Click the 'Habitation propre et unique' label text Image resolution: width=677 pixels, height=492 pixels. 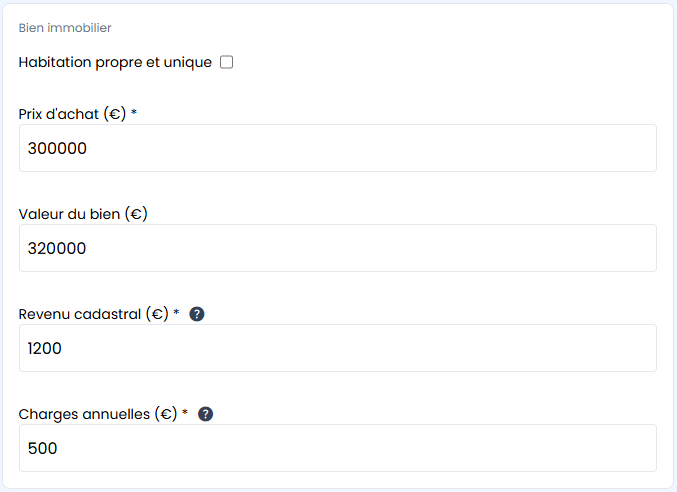tap(115, 62)
